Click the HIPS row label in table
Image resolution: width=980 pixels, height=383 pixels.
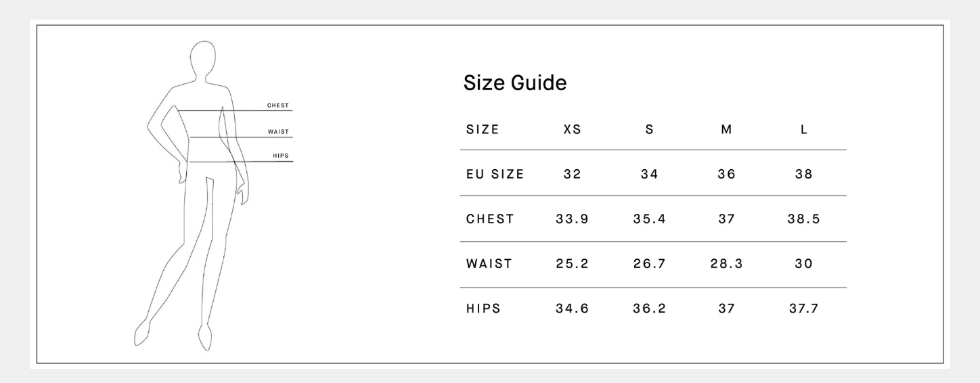[483, 309]
